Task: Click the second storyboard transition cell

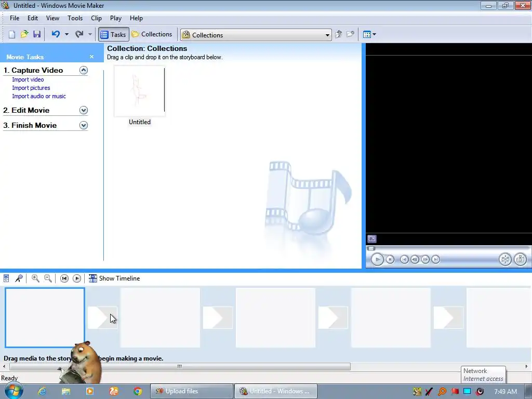Action: (218, 317)
